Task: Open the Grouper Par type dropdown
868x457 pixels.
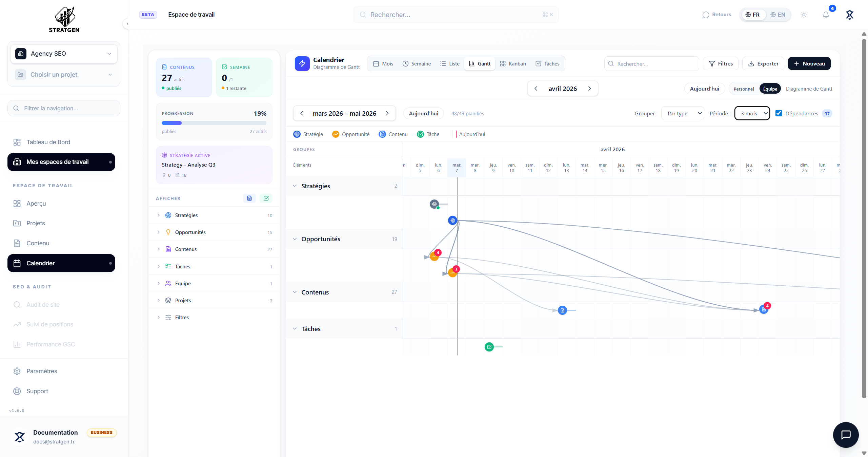Action: (x=683, y=113)
